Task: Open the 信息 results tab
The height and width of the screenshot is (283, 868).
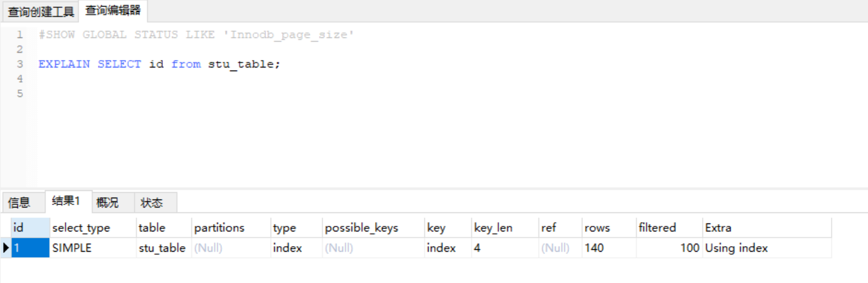Action: click(19, 203)
